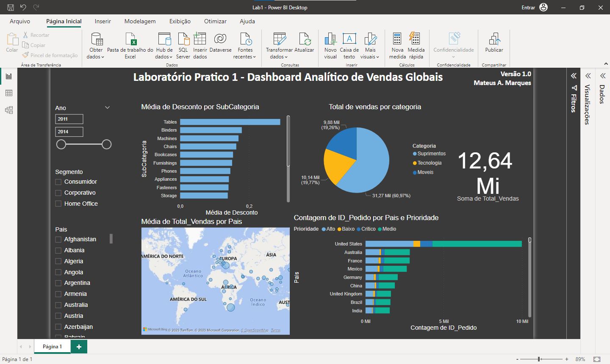Switch to the Modelagem ribbon tab
The image size is (610, 364).
click(140, 21)
